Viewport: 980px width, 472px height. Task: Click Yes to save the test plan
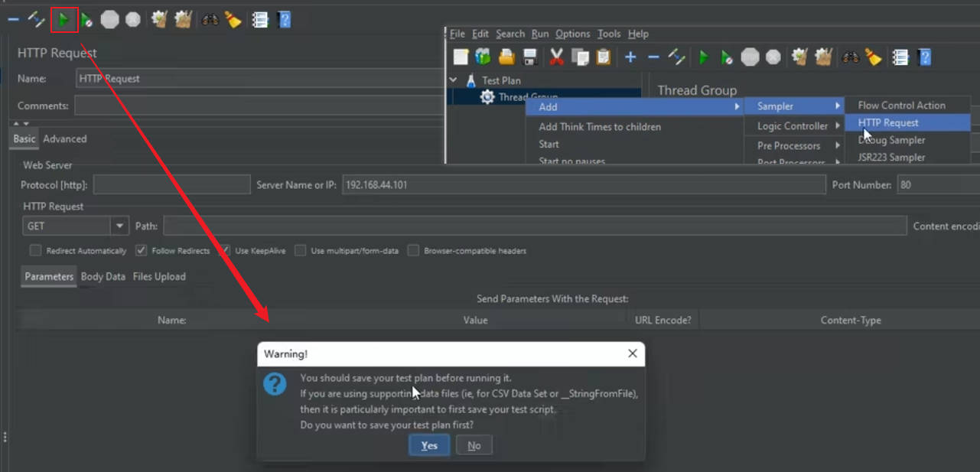point(429,445)
